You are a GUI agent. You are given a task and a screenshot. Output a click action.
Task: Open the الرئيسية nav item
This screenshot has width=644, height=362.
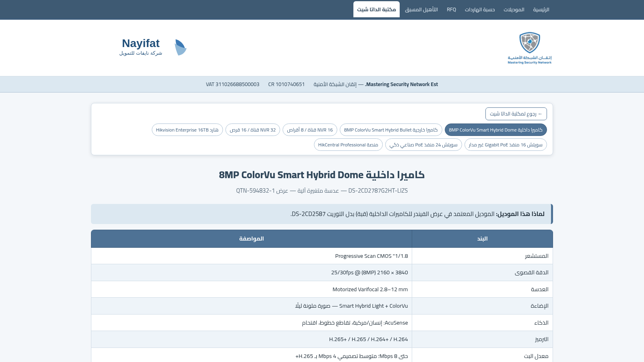[541, 10]
